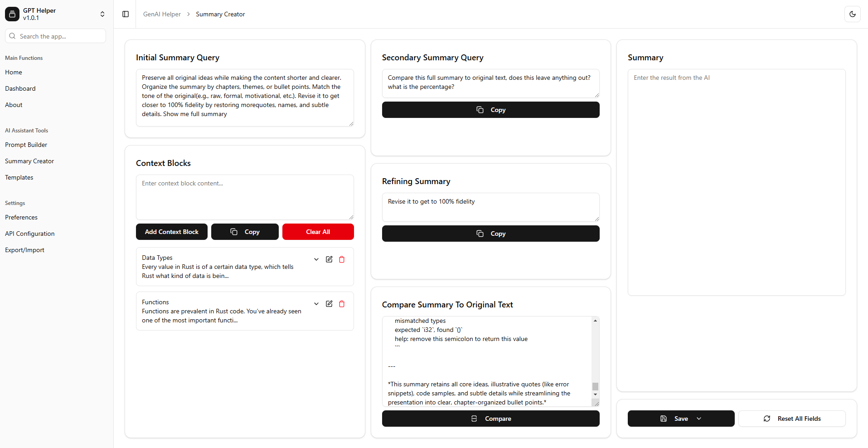Click the red Clear All button
868x448 pixels.
click(318, 232)
